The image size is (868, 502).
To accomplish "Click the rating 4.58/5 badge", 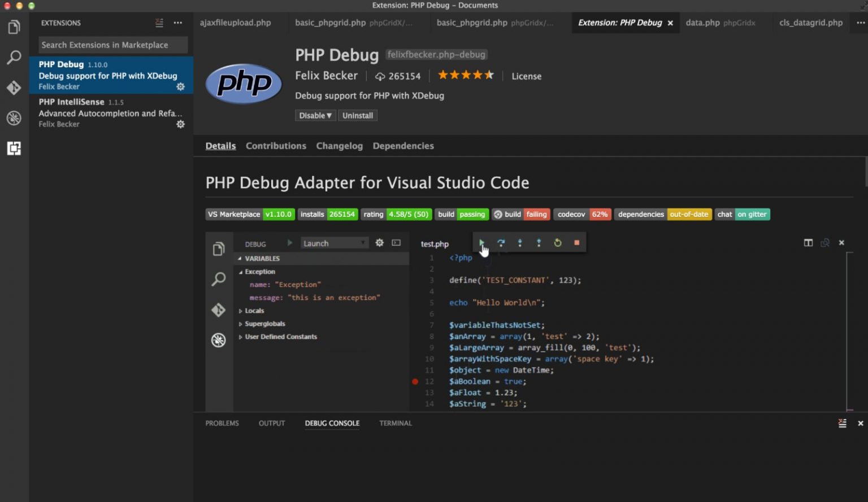I will 396,215.
